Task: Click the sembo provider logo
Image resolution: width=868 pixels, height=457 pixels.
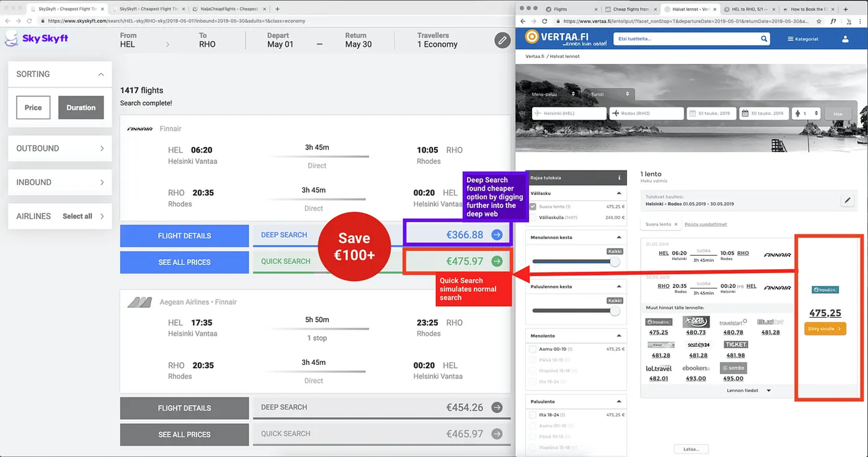Action: click(x=733, y=368)
